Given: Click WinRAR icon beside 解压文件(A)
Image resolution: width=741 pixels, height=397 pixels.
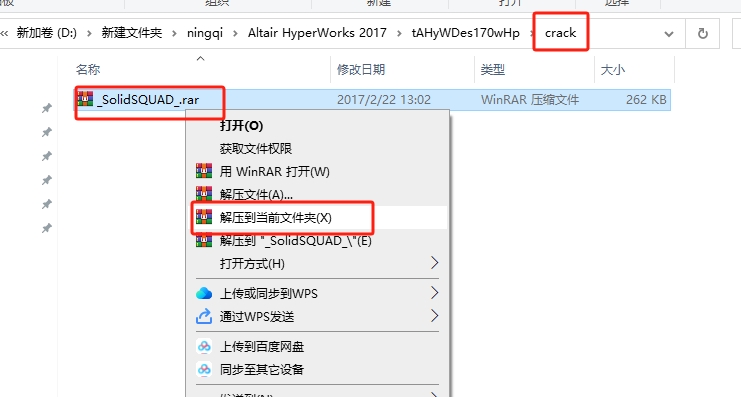Looking at the screenshot, I should [x=204, y=194].
